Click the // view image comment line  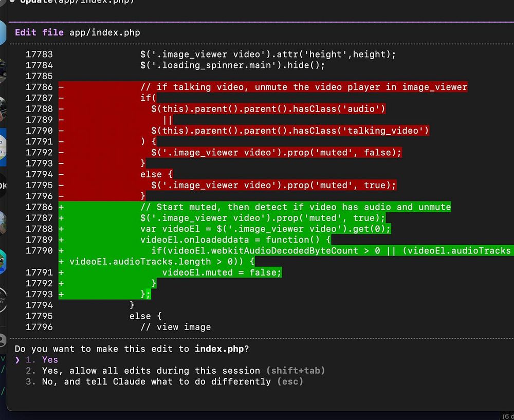(x=176, y=327)
